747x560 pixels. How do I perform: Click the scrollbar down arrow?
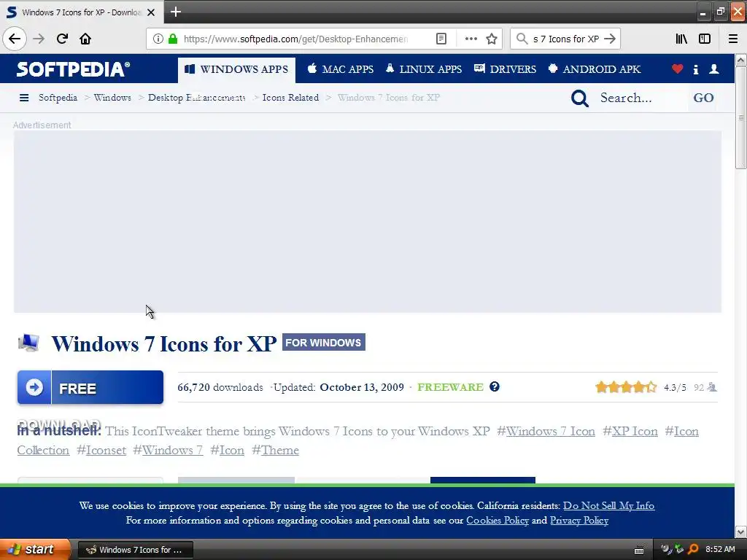[740, 532]
